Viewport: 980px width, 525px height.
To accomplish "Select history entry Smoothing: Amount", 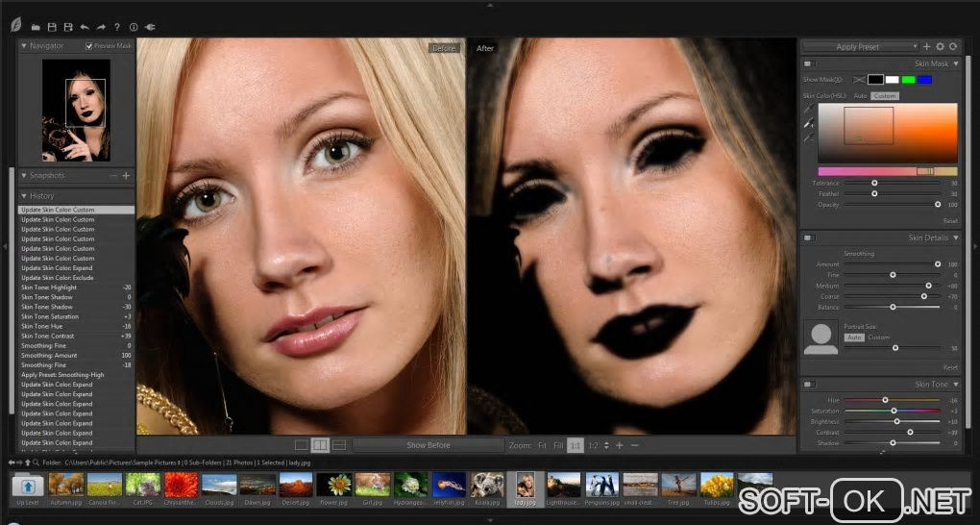I will coord(76,356).
